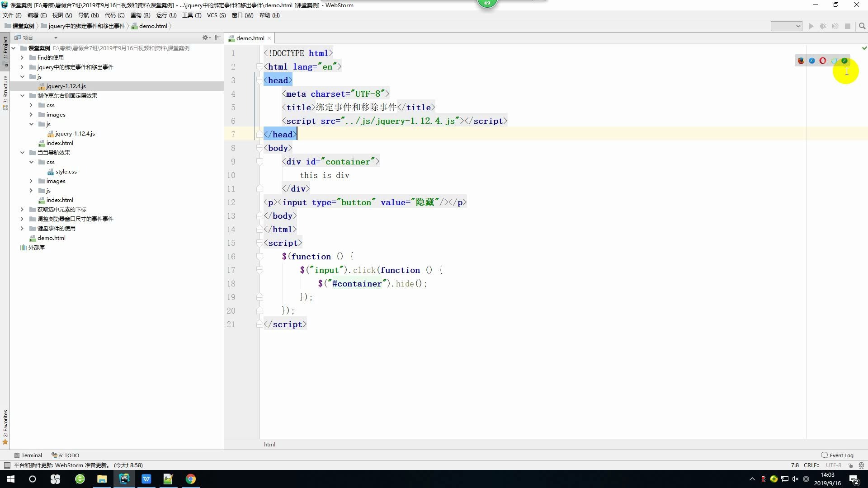Open the run configuration dropdown

pyautogui.click(x=786, y=26)
